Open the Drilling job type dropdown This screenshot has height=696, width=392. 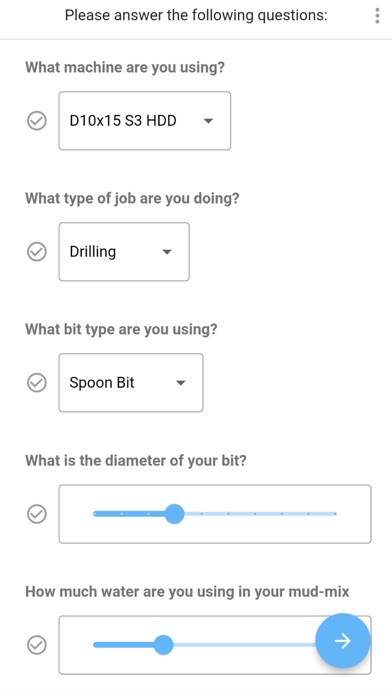(x=124, y=252)
